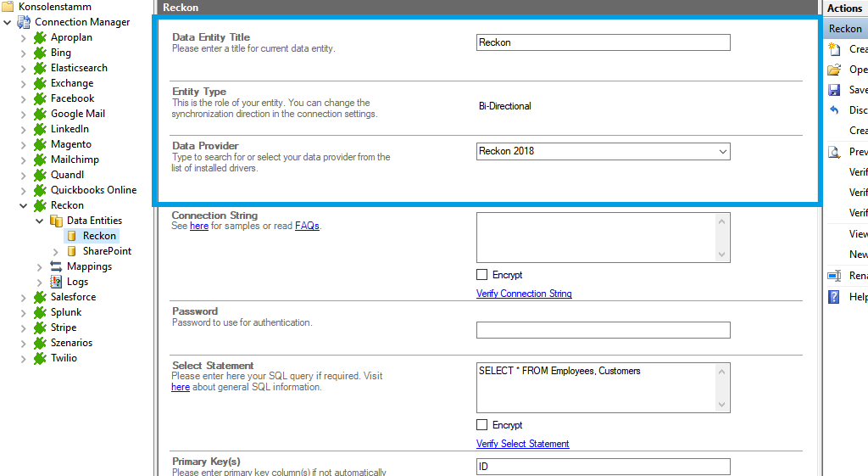The width and height of the screenshot is (868, 476).
Task: Click the Open folder icon in Actions
Action: click(x=834, y=70)
